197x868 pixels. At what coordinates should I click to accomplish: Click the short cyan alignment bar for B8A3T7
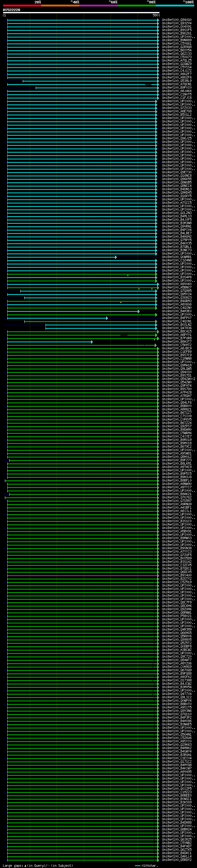pos(50,342)
